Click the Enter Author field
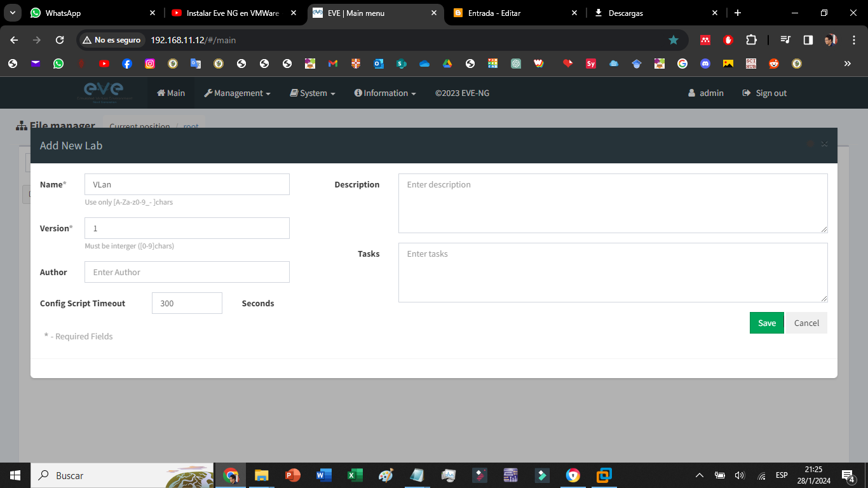This screenshot has height=488, width=868. (x=187, y=272)
